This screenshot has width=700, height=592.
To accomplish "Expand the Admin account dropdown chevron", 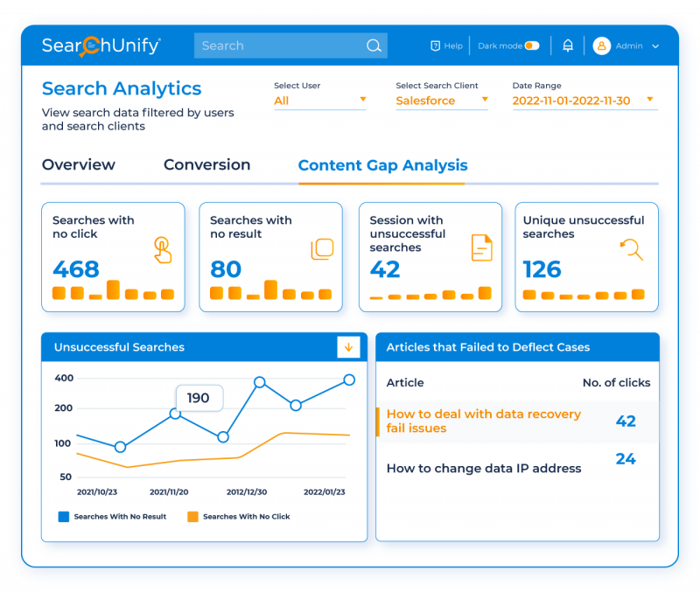I will 655,46.
